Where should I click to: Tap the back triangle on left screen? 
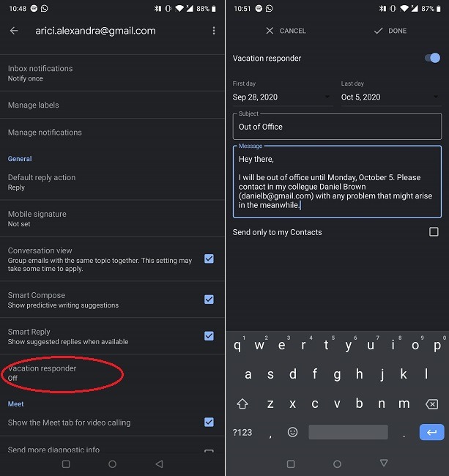pyautogui.click(x=159, y=464)
